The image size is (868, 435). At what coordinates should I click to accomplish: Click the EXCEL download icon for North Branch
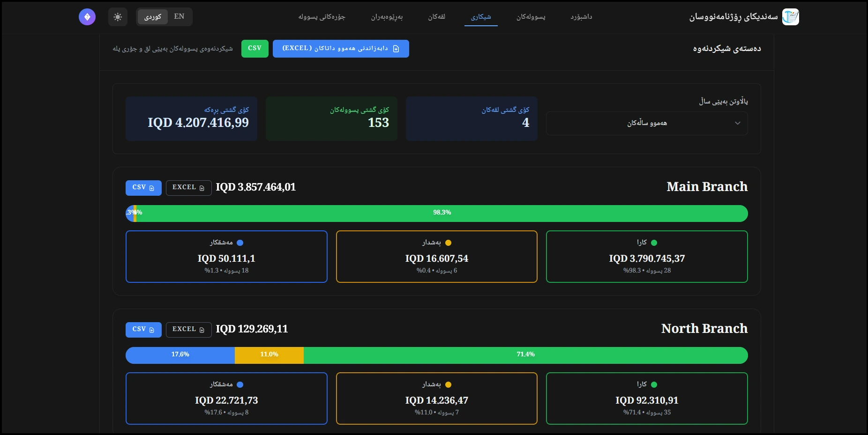202,329
